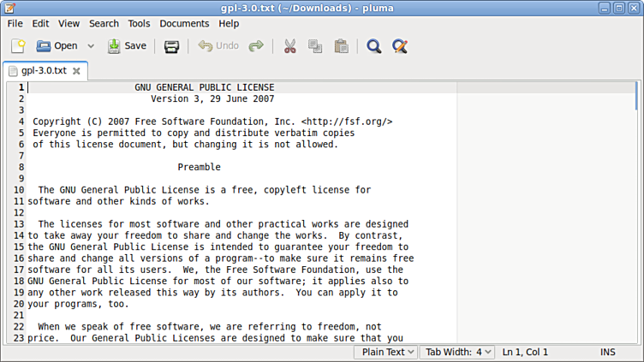Open the File menu

pyautogui.click(x=15, y=24)
